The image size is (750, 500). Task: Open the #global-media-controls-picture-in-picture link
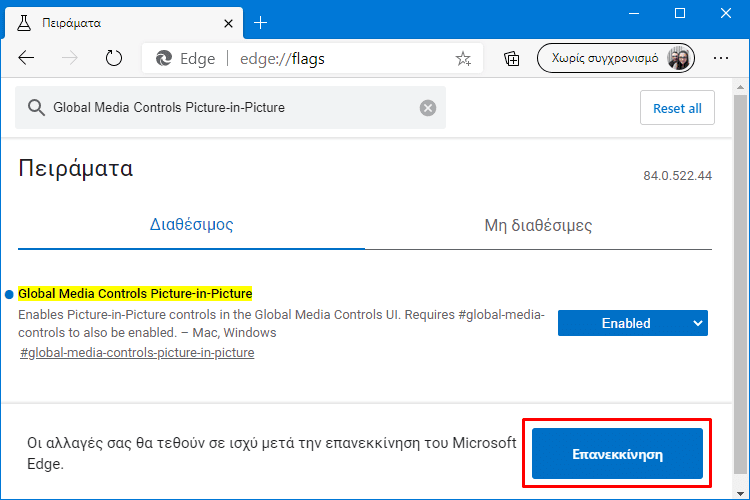137,353
